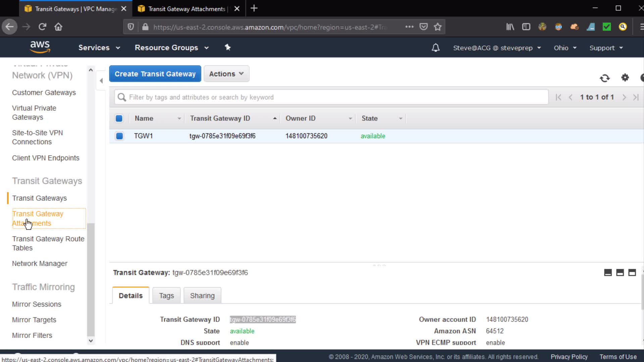
Task: Bookmark the page with the star icon
Action: pos(437,27)
